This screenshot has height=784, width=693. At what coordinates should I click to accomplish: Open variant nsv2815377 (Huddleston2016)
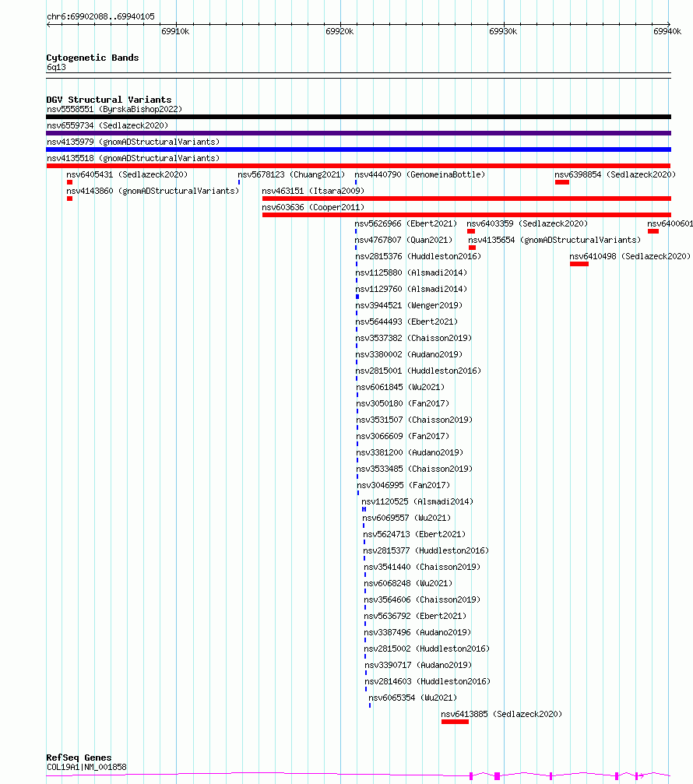[x=426, y=550]
